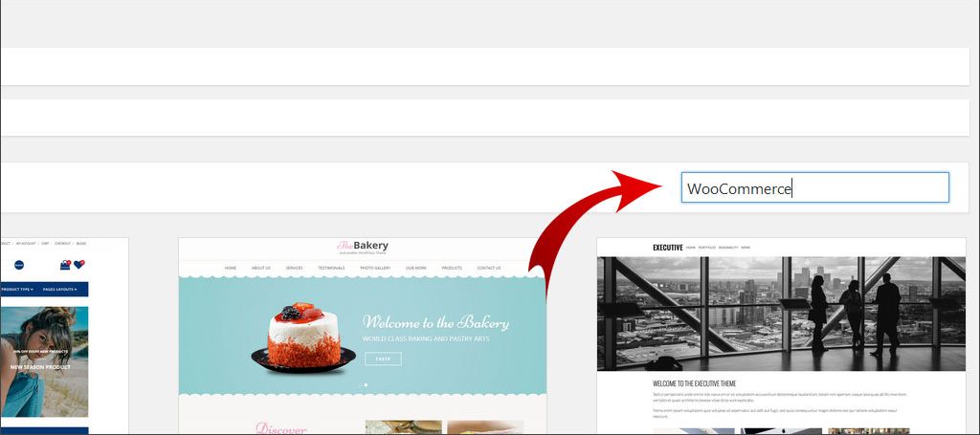Select the shop theme thumbnail with beach photo
The image size is (980, 435).
click(x=64, y=336)
